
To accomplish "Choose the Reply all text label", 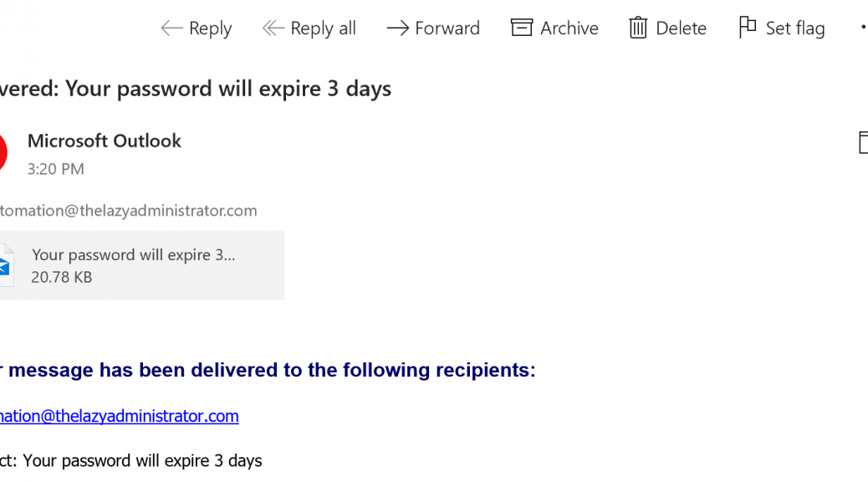I will point(324,28).
